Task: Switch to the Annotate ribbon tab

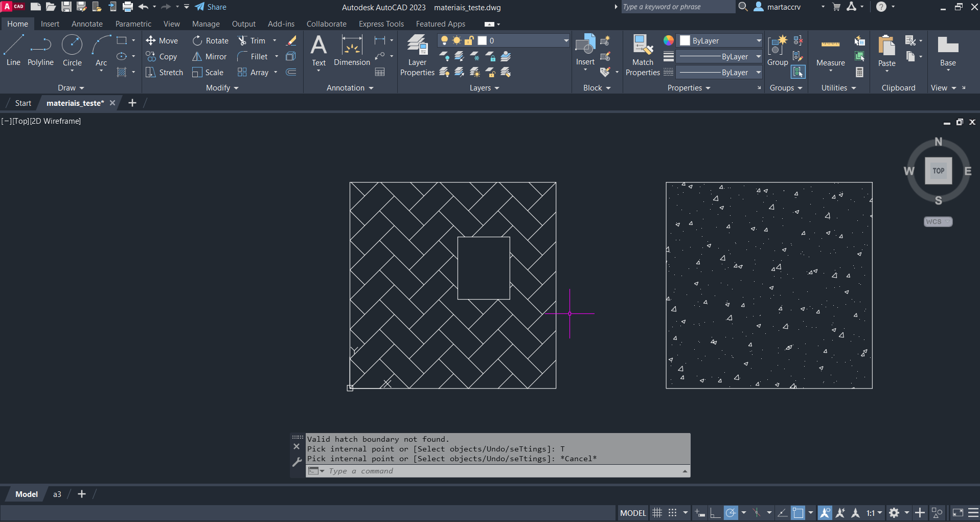Action: click(x=87, y=24)
